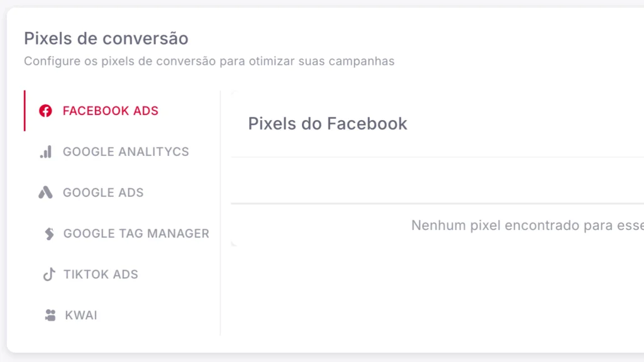Click the TikTok music note icon

pyautogui.click(x=48, y=275)
